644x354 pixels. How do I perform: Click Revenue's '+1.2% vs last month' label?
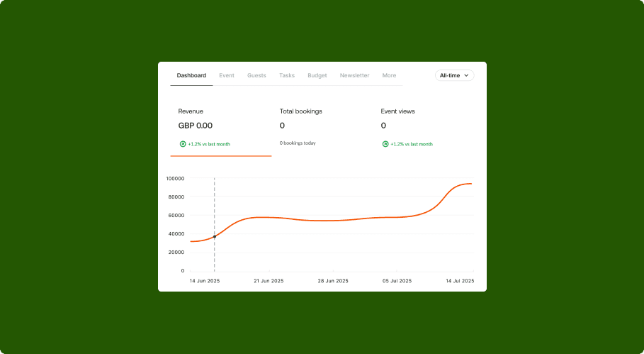209,144
